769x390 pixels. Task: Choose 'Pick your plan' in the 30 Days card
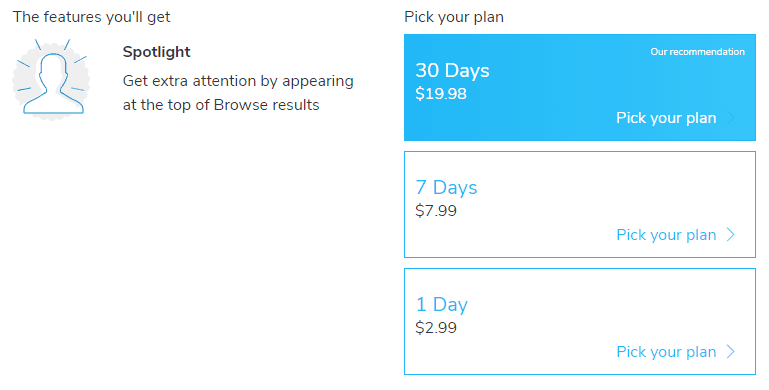[x=666, y=118]
